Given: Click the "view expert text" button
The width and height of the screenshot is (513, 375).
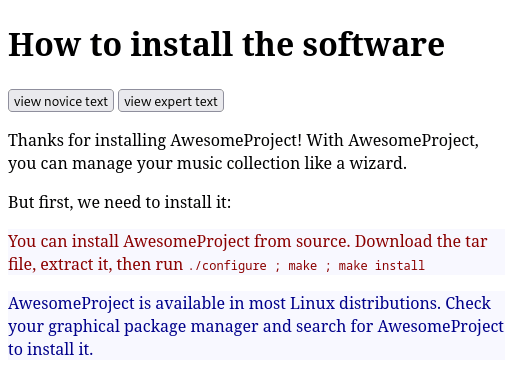Looking at the screenshot, I should [x=171, y=101].
